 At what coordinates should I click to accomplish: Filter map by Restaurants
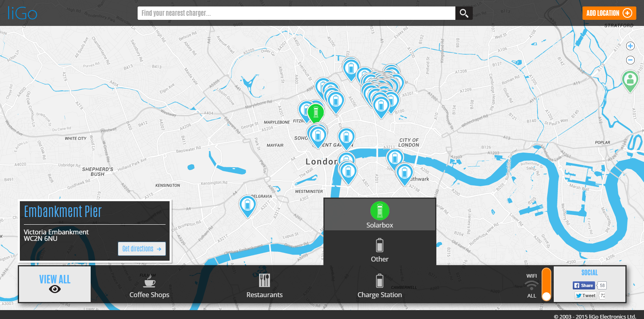(264, 286)
